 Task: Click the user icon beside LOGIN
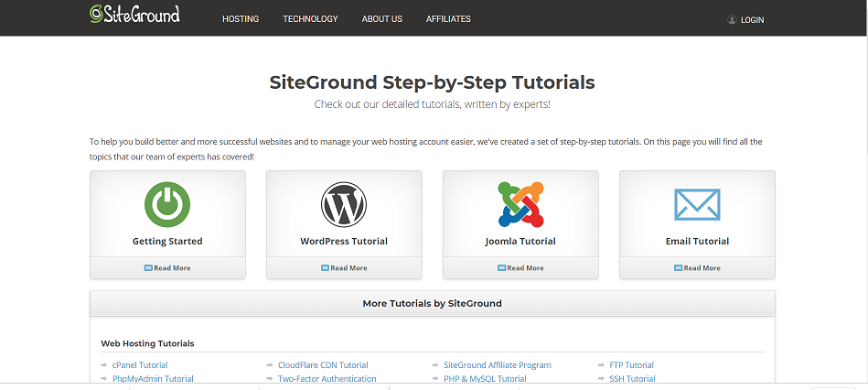tap(732, 19)
